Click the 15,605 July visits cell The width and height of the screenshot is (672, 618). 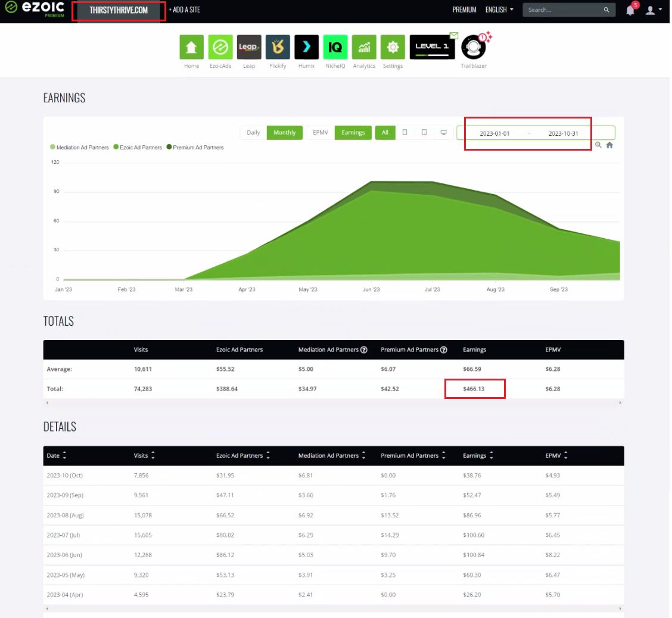click(143, 535)
